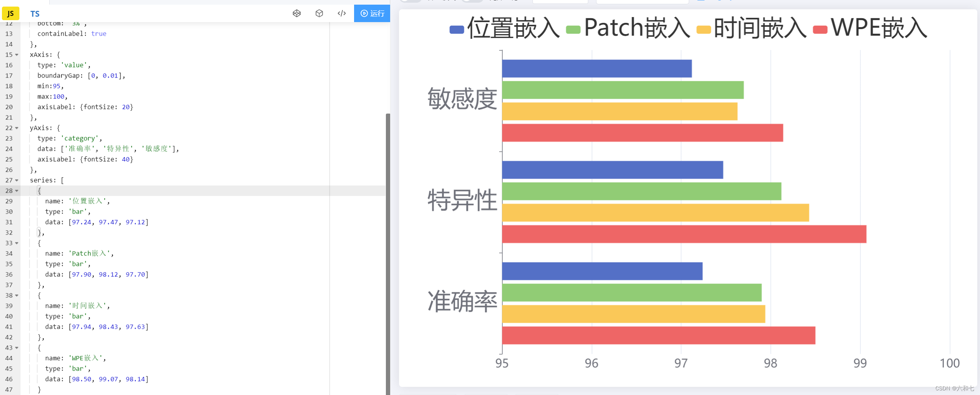This screenshot has height=395, width=980.
Task: Collapse the object at line 33
Action: point(17,243)
